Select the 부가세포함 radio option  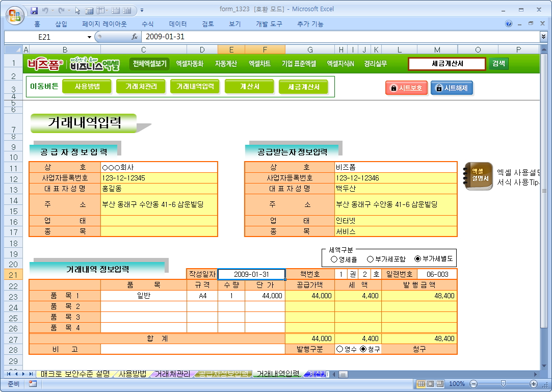[x=370, y=259]
